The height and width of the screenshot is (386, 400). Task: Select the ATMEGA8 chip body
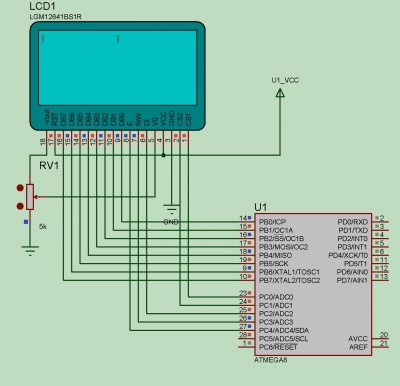[x=313, y=284]
